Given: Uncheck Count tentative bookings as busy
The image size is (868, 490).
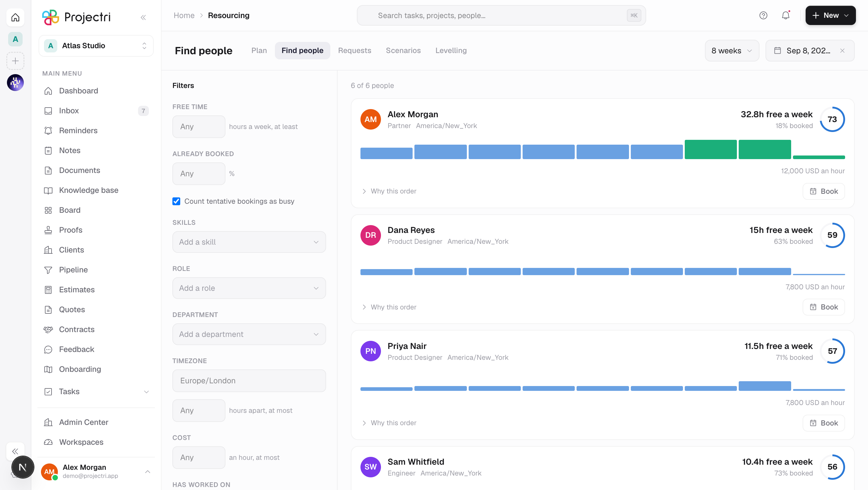Looking at the screenshot, I should click(176, 202).
